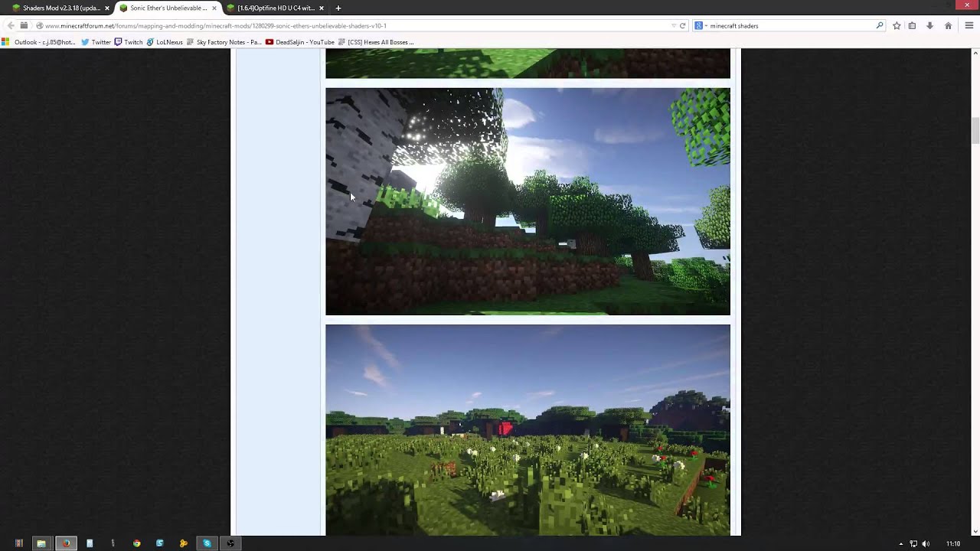Click the flower meadow shader screenshot
This screenshot has width=980, height=551.
tap(528, 430)
